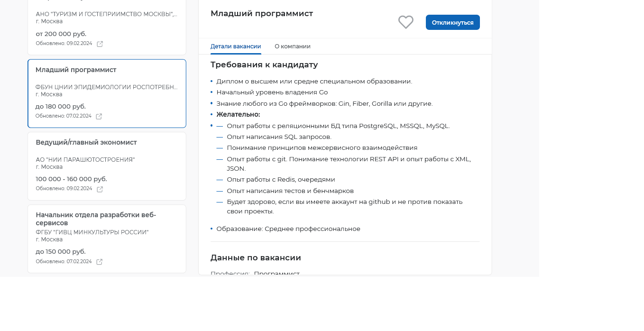
Task: Add Младший программист vacancy to favorites with heart icon
Action: (405, 22)
